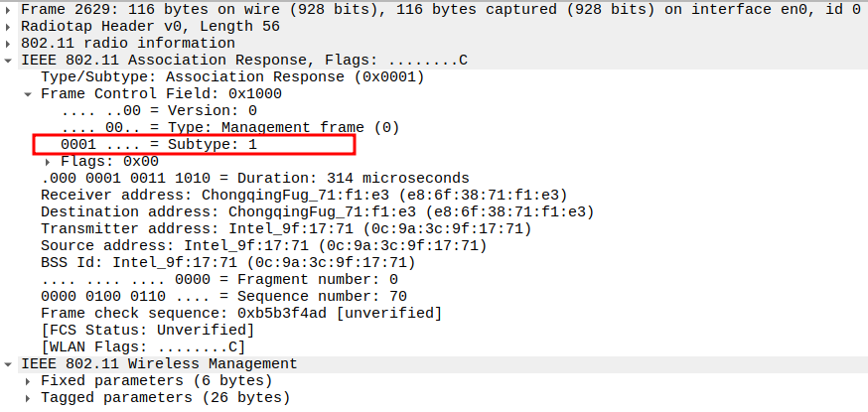Select the Receiver address row

pyautogui.click(x=304, y=195)
